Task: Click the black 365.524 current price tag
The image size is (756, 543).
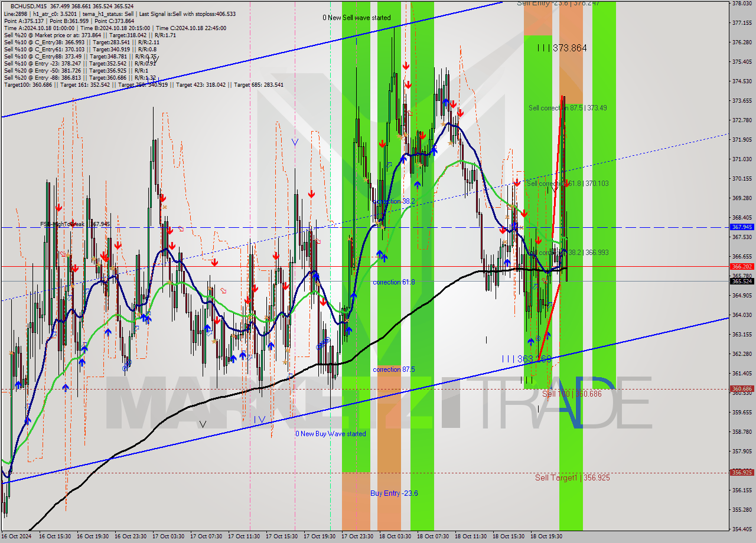Action: tap(742, 281)
